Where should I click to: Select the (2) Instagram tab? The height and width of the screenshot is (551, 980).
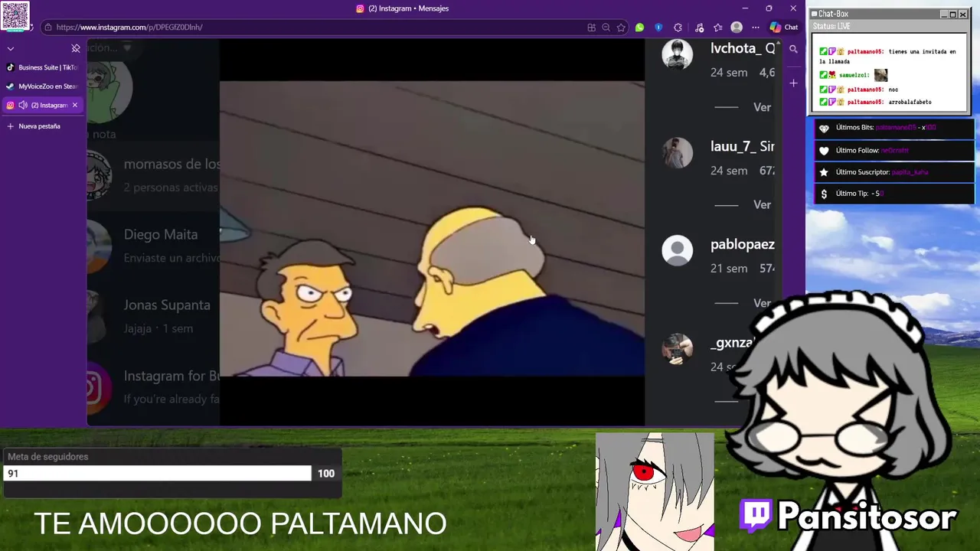pyautogui.click(x=44, y=105)
